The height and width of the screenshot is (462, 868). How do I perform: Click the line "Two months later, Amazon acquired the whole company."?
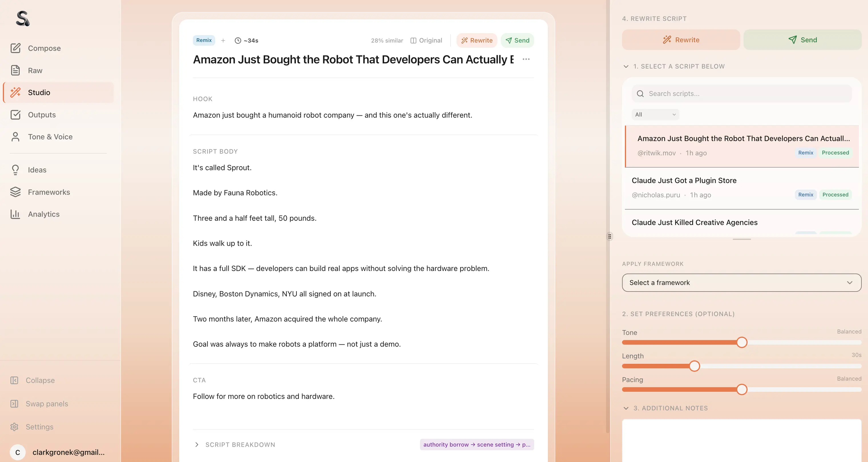(x=287, y=319)
